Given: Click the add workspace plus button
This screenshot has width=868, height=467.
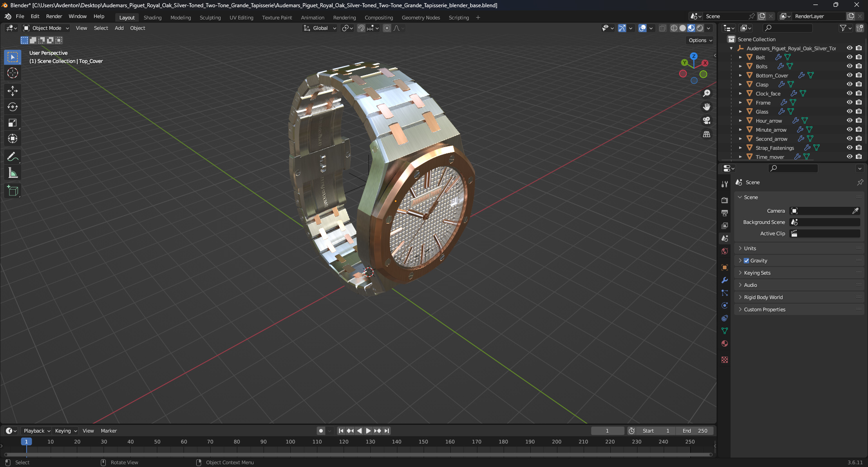Looking at the screenshot, I should click(x=478, y=18).
